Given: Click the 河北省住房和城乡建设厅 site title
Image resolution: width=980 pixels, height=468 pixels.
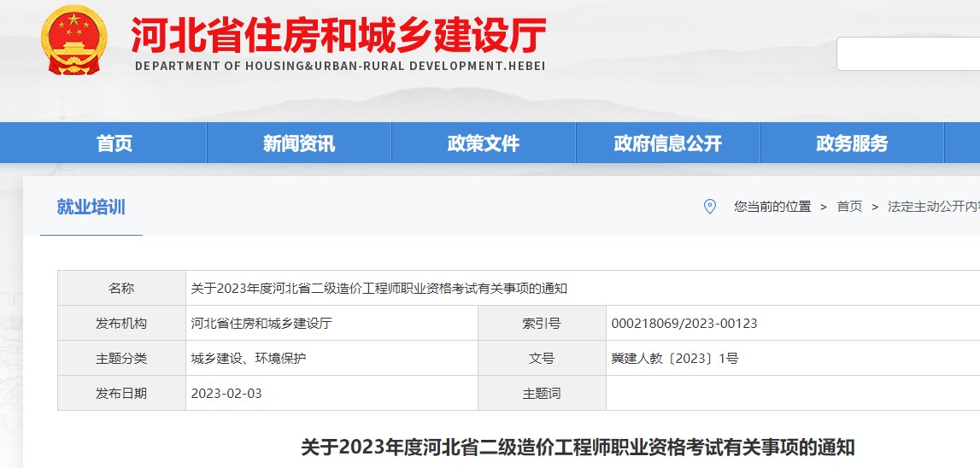Looking at the screenshot, I should coord(338,35).
